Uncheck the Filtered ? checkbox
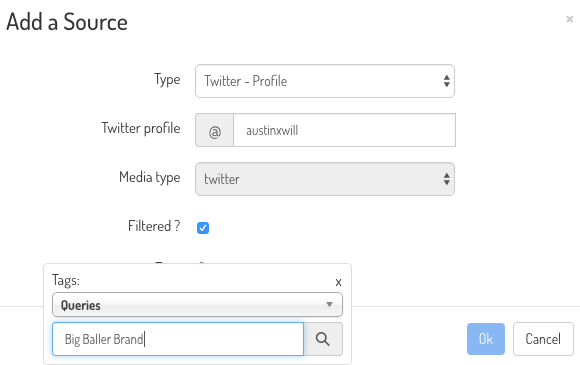Image resolution: width=580 pixels, height=365 pixels. coord(203,228)
